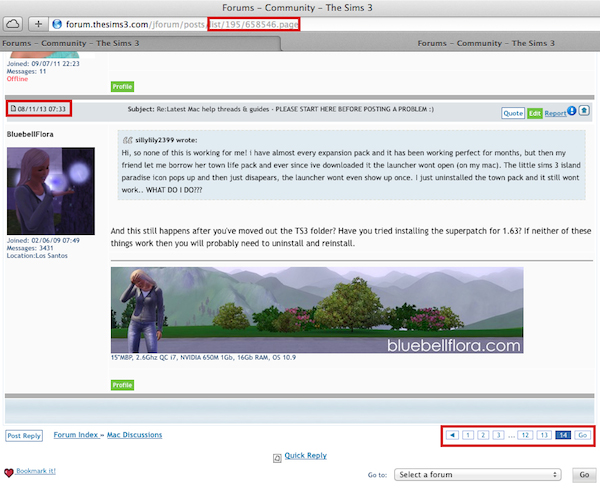Click the quote marks icon in quoted block

(x=127, y=140)
